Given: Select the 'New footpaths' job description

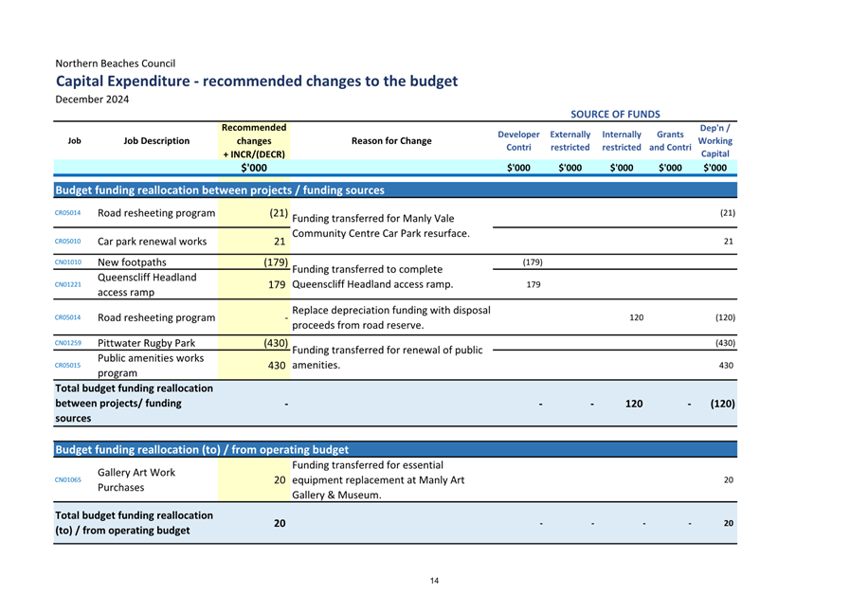Looking at the screenshot, I should click(x=132, y=262).
